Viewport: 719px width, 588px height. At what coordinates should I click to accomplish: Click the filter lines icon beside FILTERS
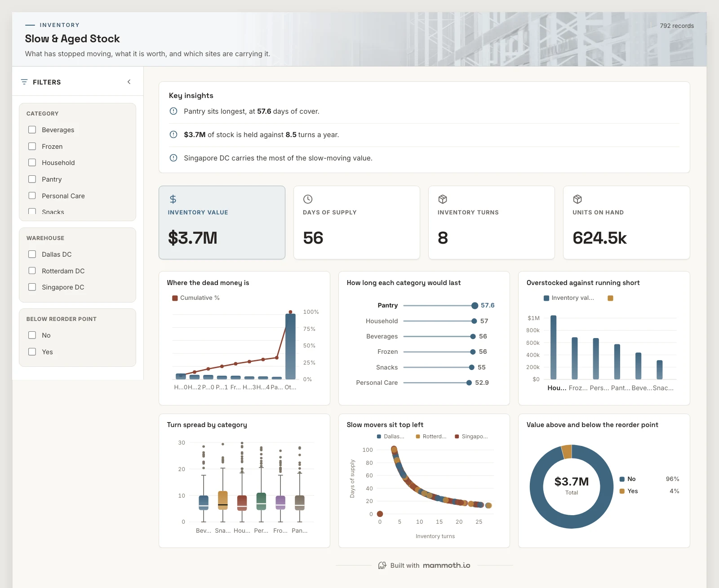tap(24, 82)
